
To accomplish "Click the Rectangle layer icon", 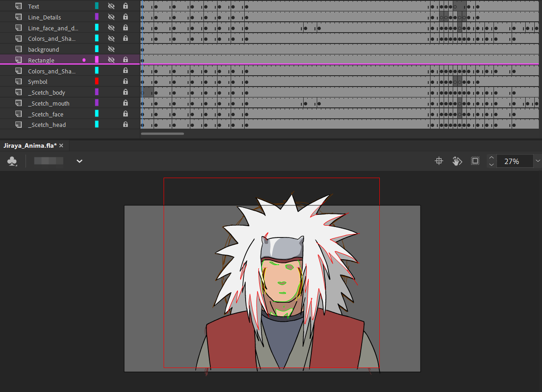I will click(19, 60).
